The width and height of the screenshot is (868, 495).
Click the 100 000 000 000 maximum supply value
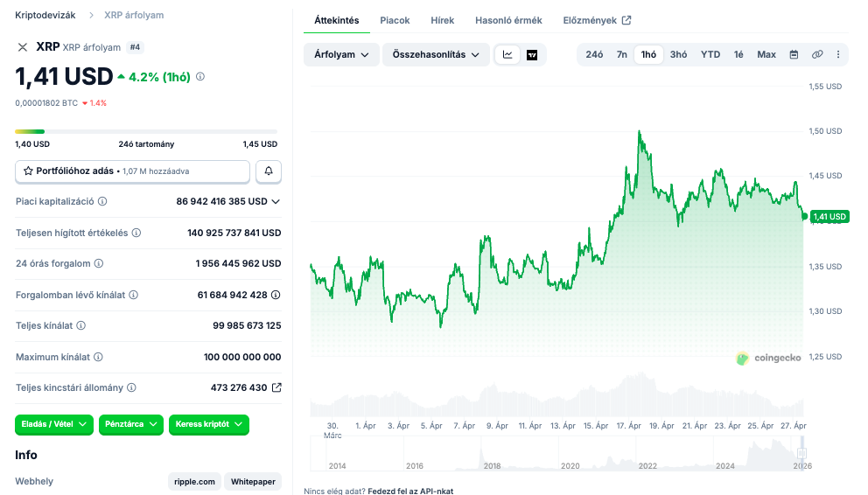pyautogui.click(x=242, y=358)
